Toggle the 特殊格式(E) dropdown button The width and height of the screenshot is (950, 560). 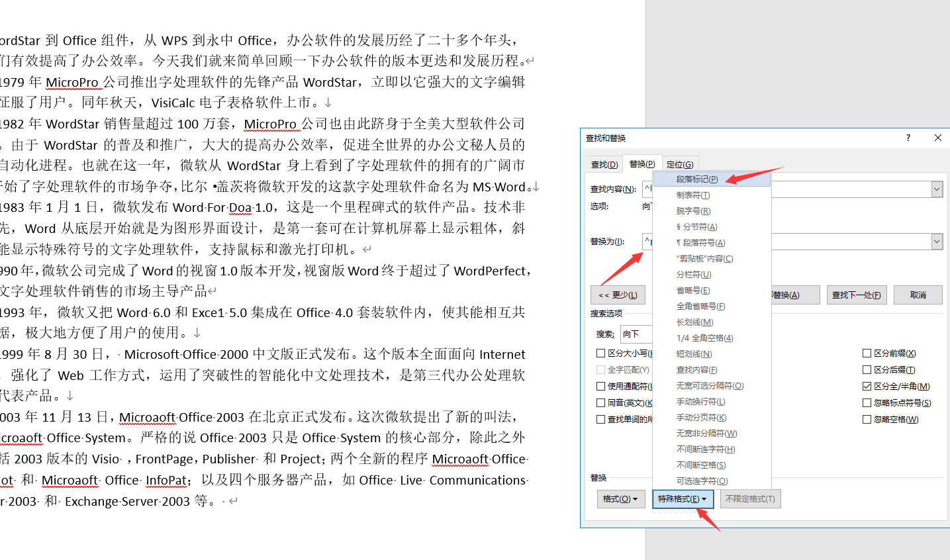683,499
